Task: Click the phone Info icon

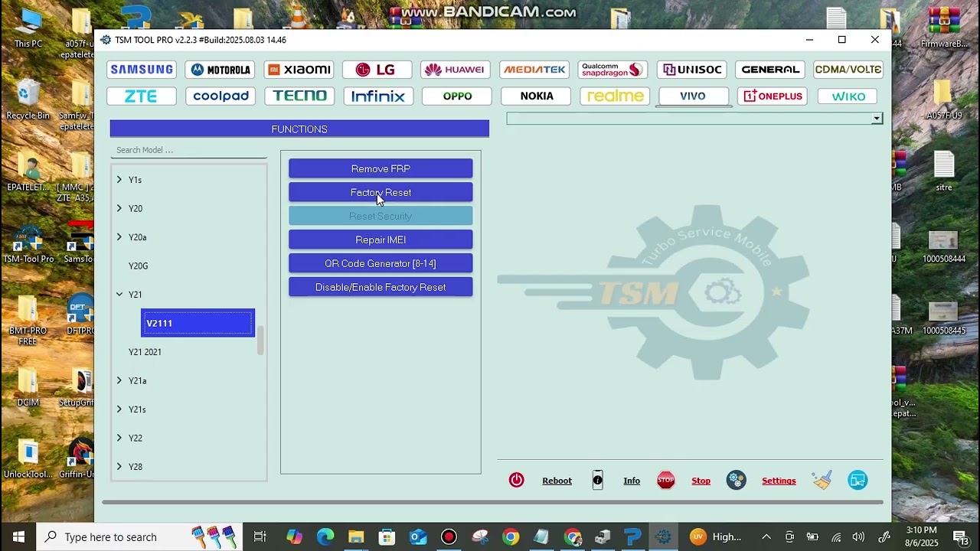Action: click(598, 480)
